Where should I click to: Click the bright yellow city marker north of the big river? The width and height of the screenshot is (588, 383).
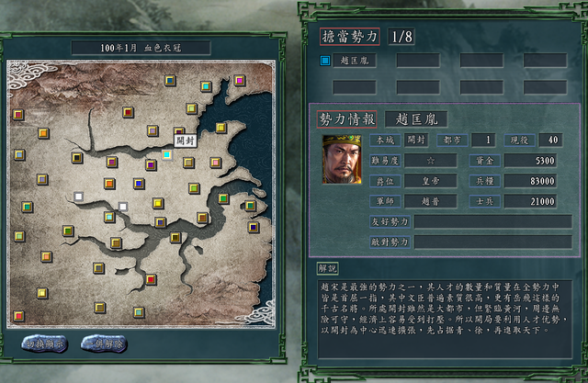click(158, 203)
